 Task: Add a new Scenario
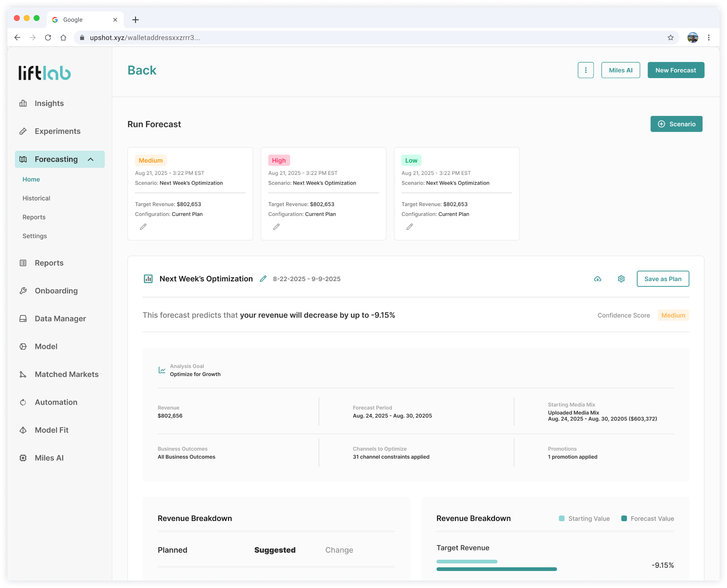676,124
